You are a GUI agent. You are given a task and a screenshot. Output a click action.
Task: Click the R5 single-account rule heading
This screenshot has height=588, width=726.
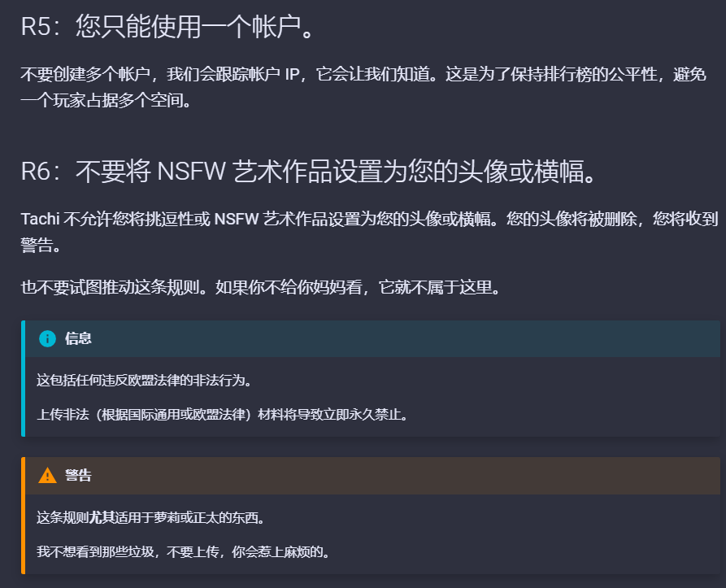167,27
